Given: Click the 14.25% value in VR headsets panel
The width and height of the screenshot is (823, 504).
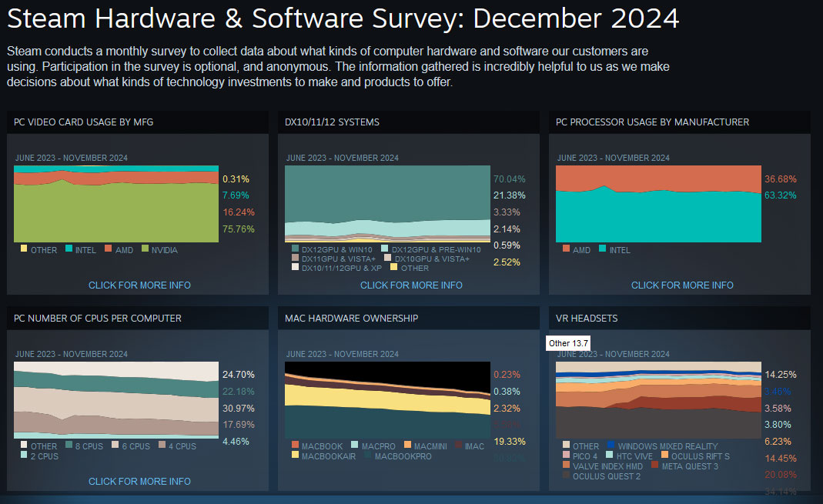Looking at the screenshot, I should [x=781, y=375].
